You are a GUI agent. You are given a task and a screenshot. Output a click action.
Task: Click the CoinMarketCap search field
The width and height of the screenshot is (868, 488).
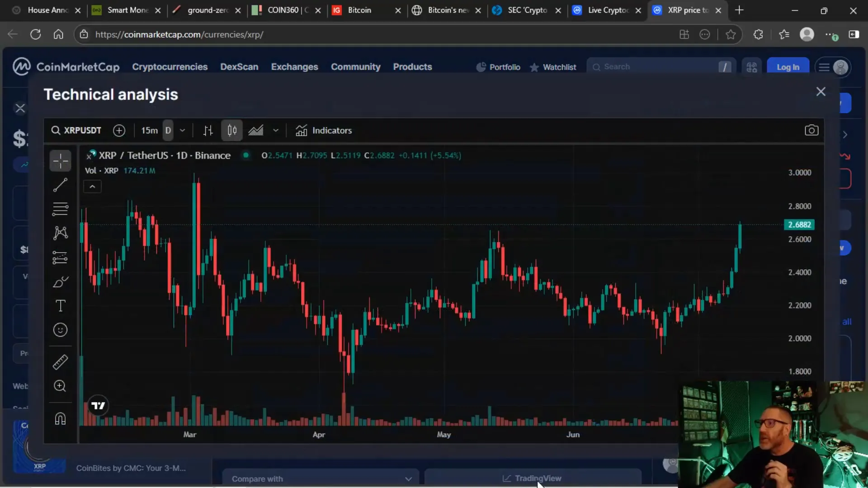tap(661, 67)
